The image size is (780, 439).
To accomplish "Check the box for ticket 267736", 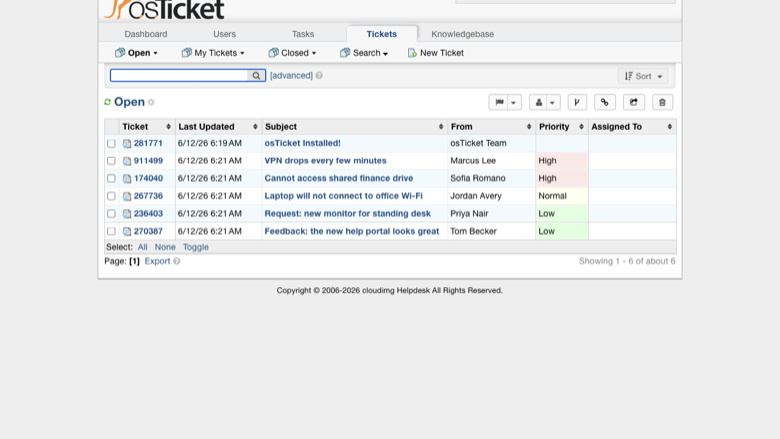I will point(111,196).
